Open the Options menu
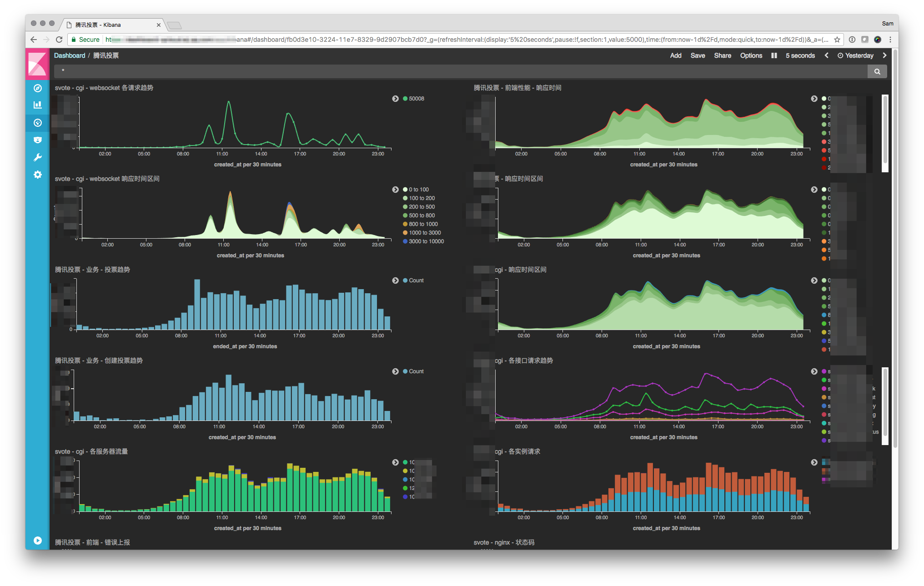 click(x=751, y=55)
